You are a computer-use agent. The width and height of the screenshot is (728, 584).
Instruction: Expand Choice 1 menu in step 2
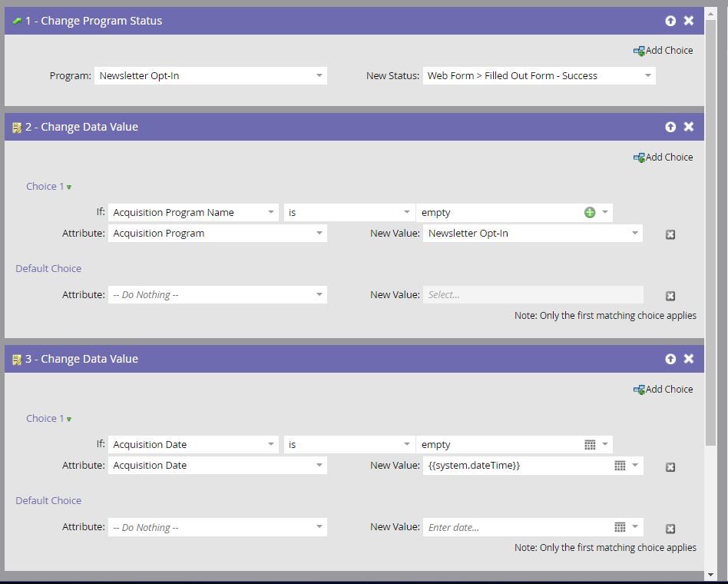coord(69,187)
